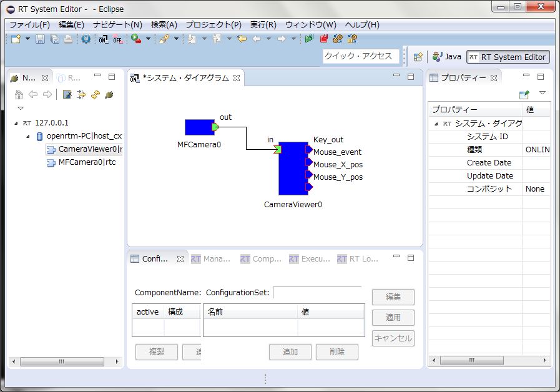Click the New wizard toolbar icon

(16, 39)
